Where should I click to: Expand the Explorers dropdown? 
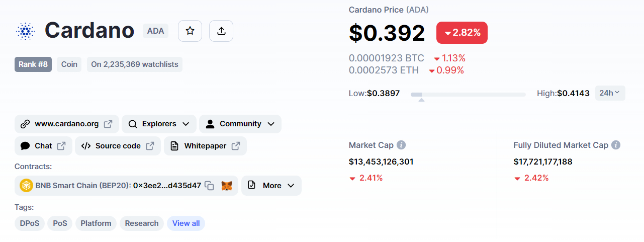[159, 124]
